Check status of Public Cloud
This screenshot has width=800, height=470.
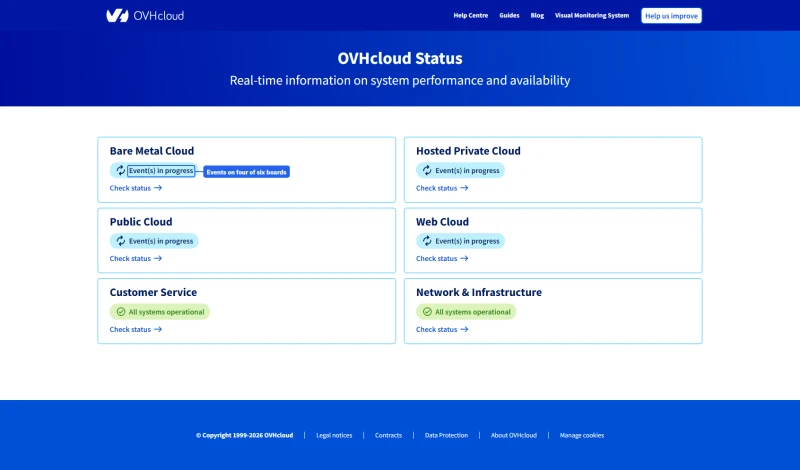(136, 259)
